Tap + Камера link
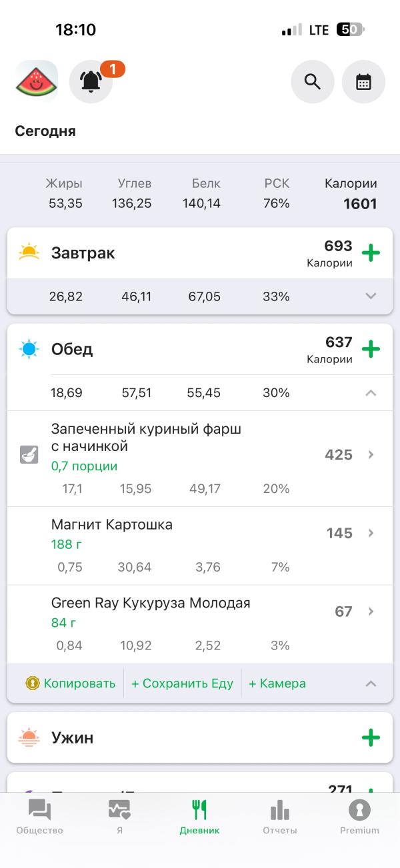The image size is (400, 868). (x=277, y=683)
